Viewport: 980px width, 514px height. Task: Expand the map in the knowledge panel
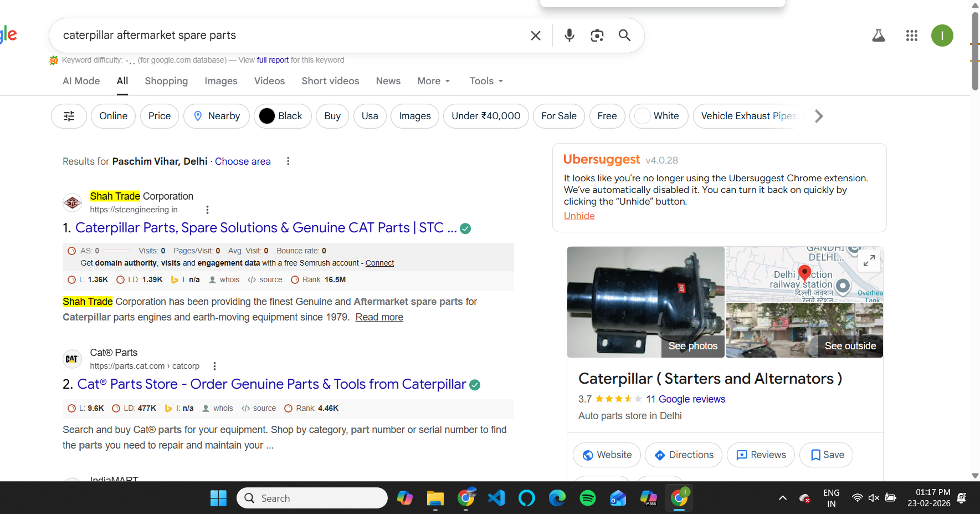pos(869,259)
